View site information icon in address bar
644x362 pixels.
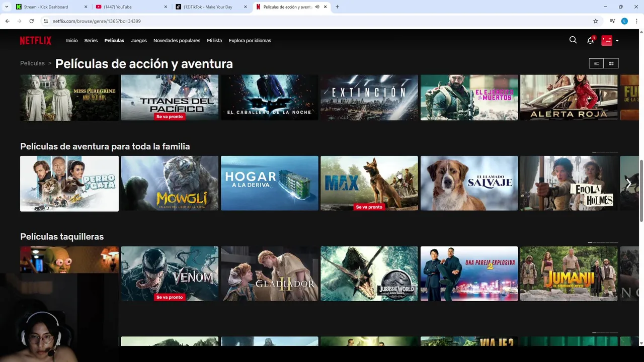click(45, 21)
